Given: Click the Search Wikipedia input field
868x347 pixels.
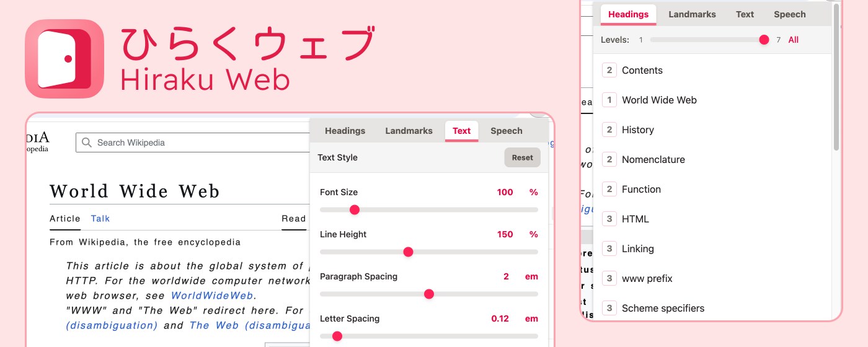Looking at the screenshot, I should [192, 143].
